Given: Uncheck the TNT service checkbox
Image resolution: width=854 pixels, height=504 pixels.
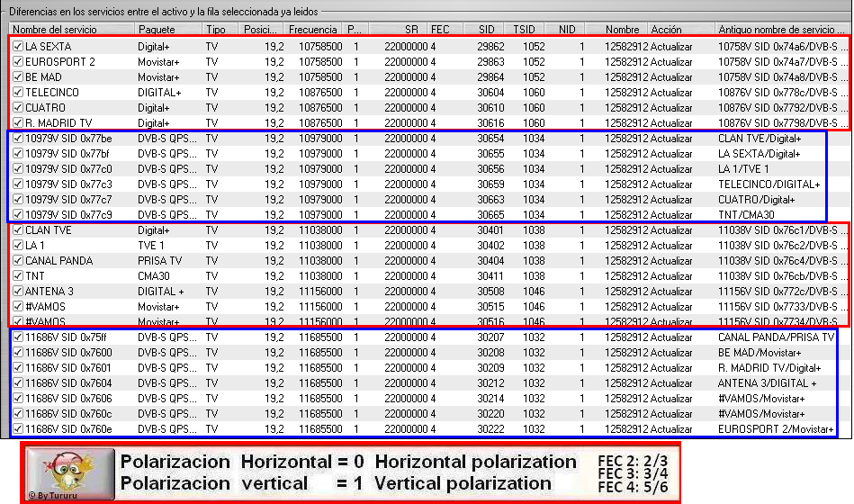Looking at the screenshot, I should point(18,275).
